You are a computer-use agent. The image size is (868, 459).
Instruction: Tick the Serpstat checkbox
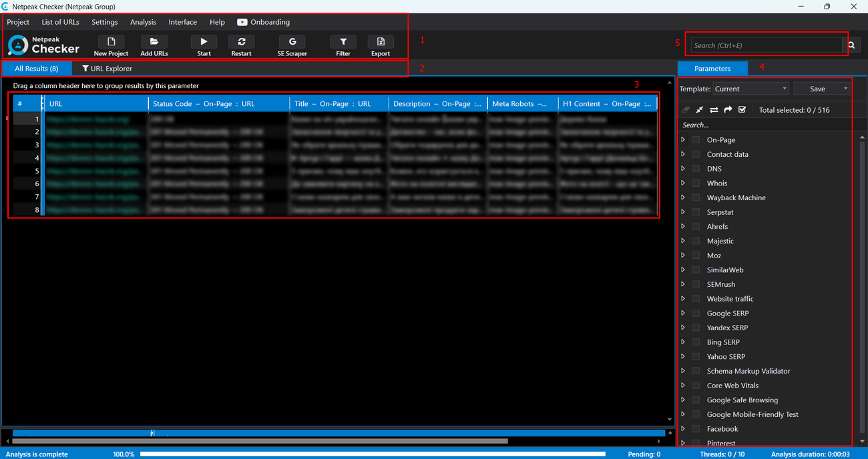tap(696, 212)
